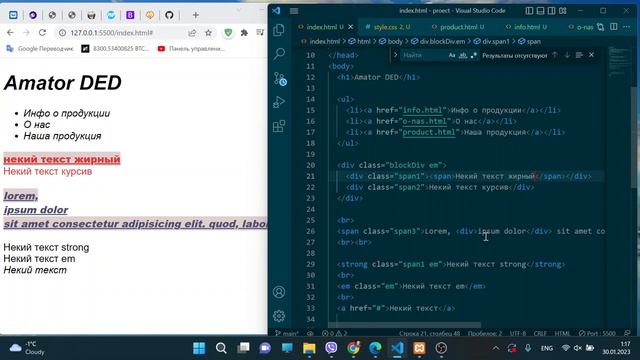This screenshot has height=360, width=640.
Task: Open the editor More Actions ellipsis
Action: 627,27
